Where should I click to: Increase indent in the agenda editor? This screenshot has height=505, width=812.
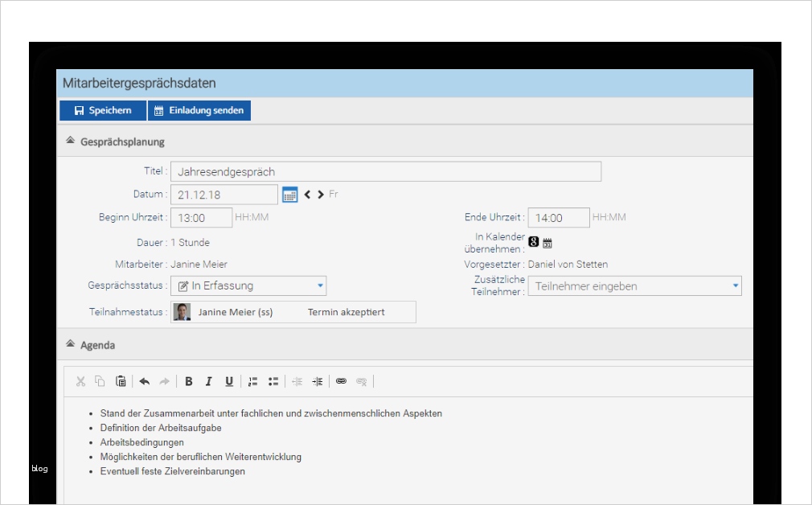click(x=318, y=382)
